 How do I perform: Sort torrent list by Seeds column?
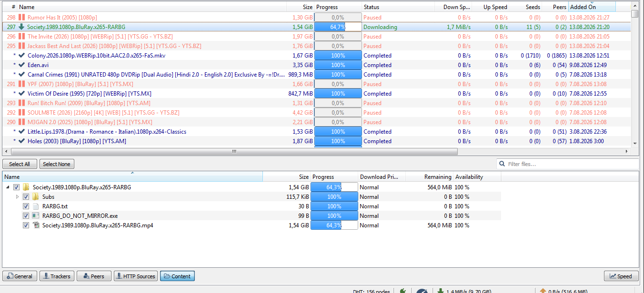pyautogui.click(x=525, y=7)
